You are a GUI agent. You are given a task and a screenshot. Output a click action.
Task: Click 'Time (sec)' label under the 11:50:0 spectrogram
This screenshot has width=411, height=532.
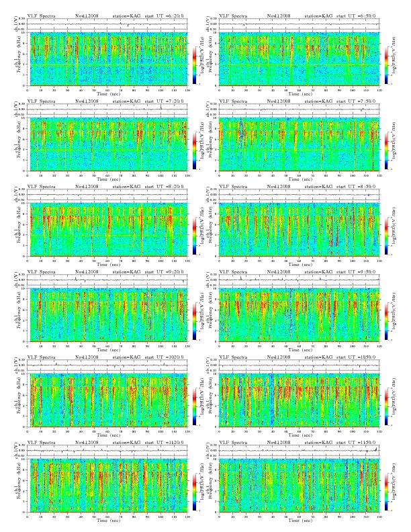point(300,521)
